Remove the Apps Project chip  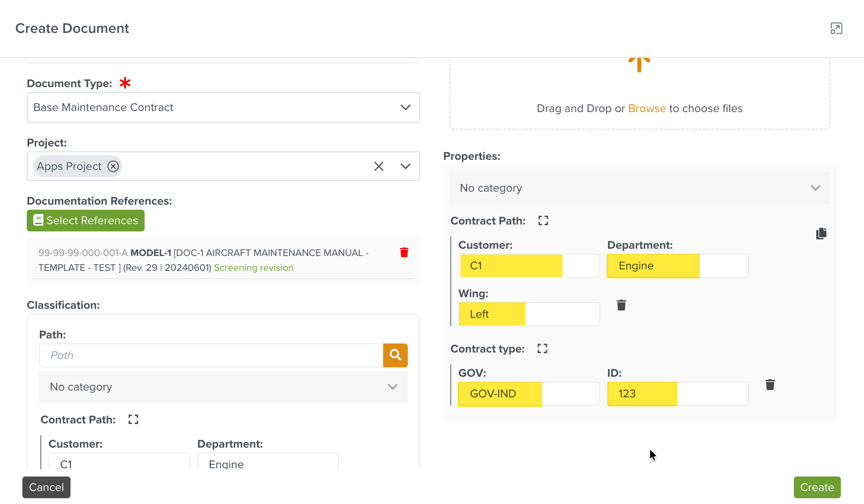click(113, 166)
